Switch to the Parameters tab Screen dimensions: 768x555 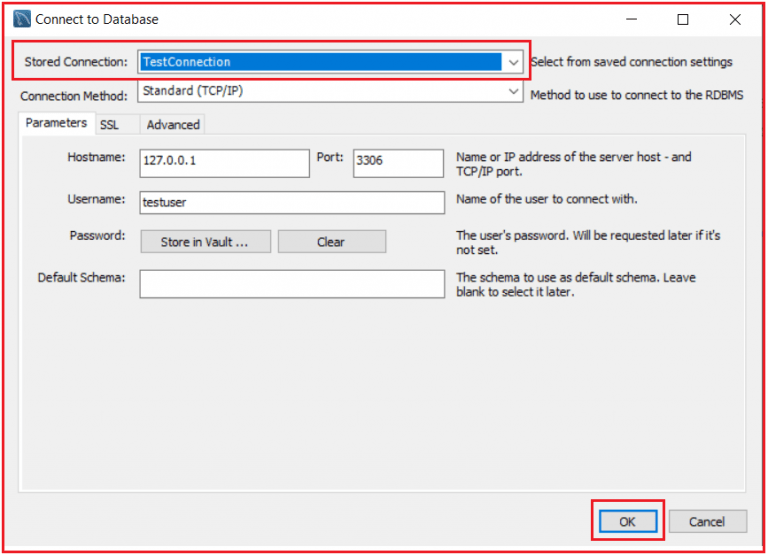pos(56,122)
